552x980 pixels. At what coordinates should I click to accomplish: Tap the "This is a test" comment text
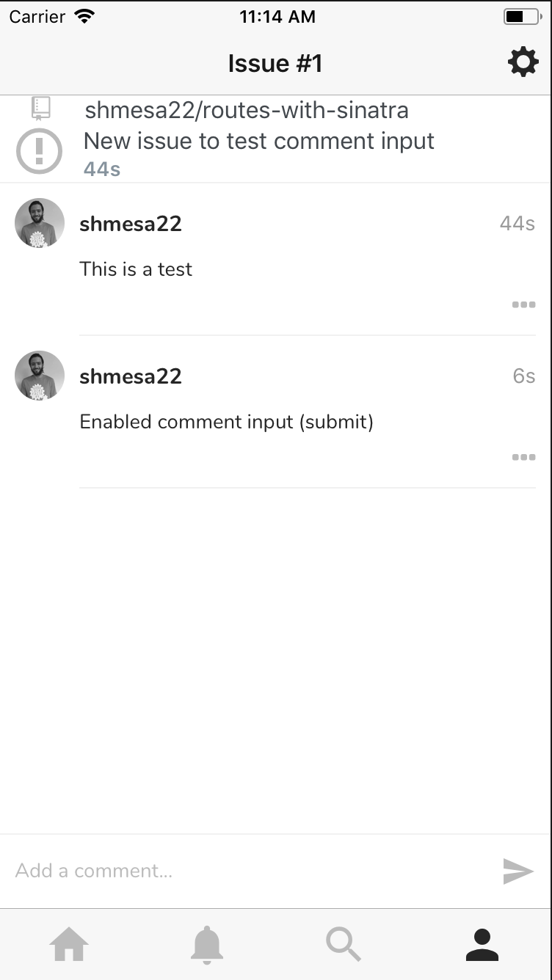(136, 269)
